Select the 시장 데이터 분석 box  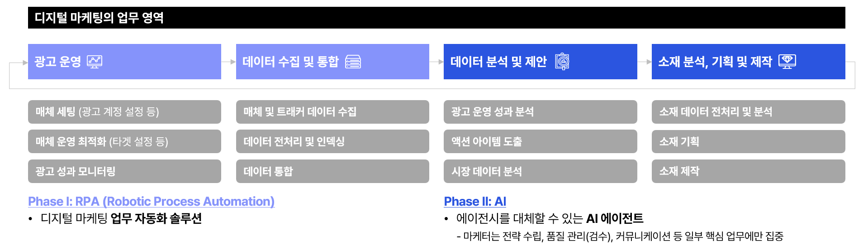click(x=540, y=171)
